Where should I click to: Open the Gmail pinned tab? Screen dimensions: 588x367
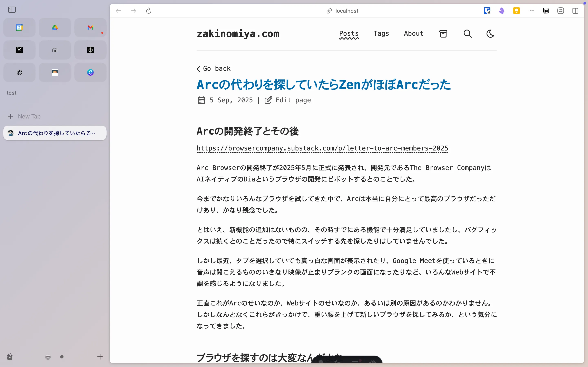[90, 28]
